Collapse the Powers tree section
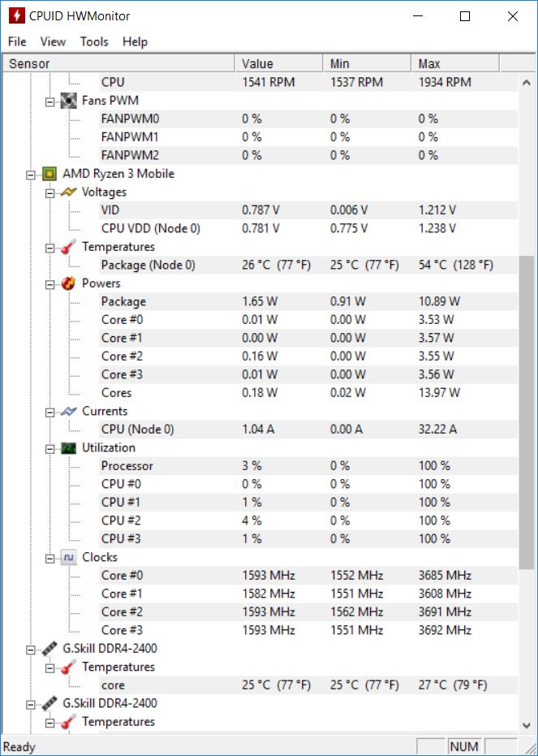538x756 pixels. pyautogui.click(x=50, y=283)
